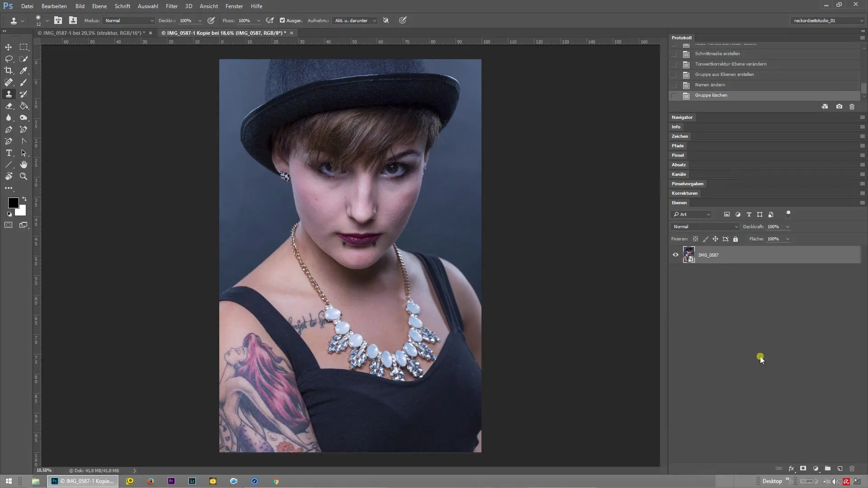Hide the IMG_0587 layer visibility

675,255
